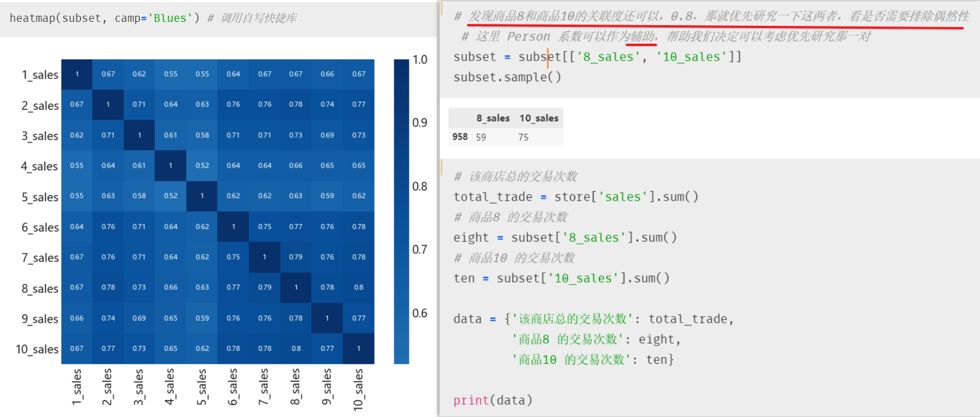
Task: Click the rotated 4_sales x-axis label
Action: tap(170, 387)
